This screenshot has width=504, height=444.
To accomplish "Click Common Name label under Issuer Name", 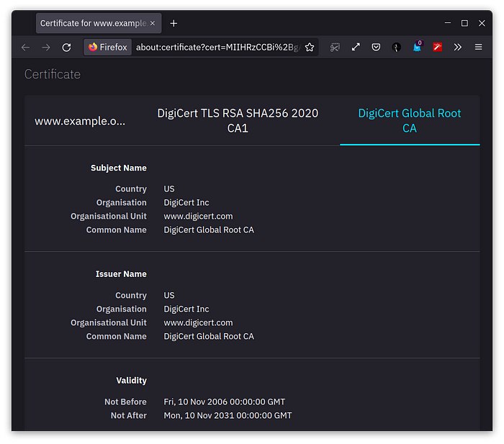I will [x=117, y=336].
